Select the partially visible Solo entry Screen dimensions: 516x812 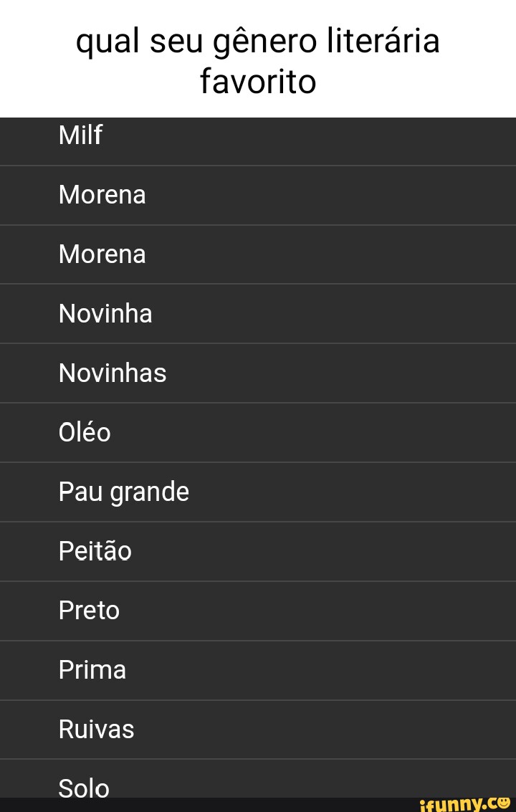click(258, 779)
